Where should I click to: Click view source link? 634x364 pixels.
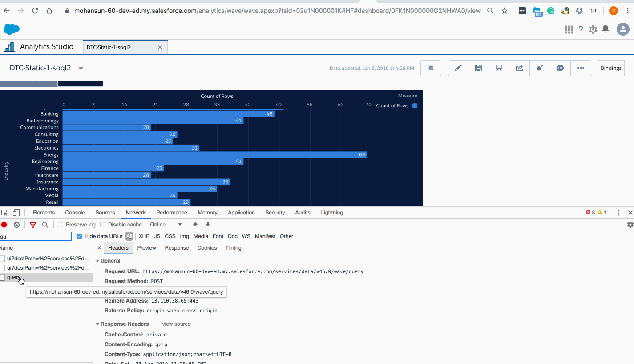[176, 324]
